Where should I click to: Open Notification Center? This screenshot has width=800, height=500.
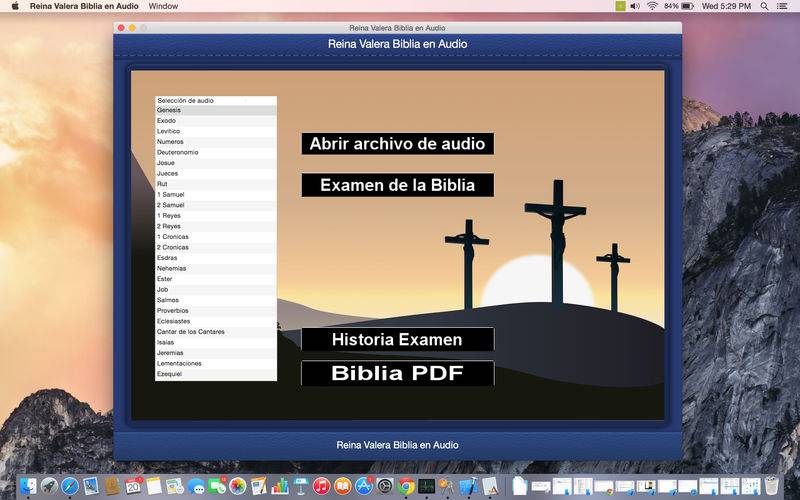(782, 6)
